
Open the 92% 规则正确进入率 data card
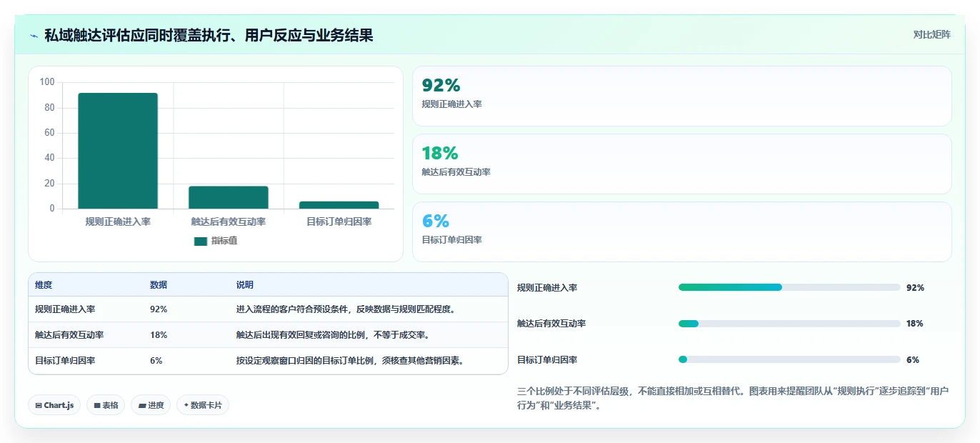(x=682, y=96)
